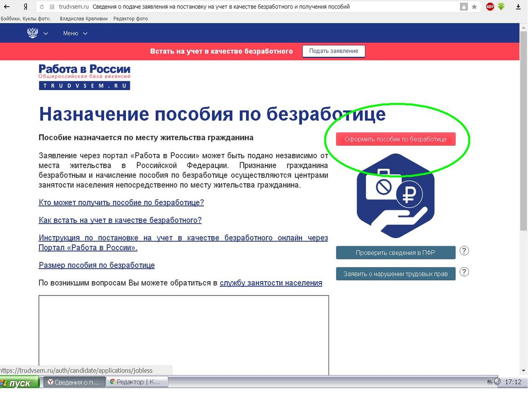This screenshot has height=401, width=532.
Task: Click the empty bordered frame below the text
Action: (x=184, y=335)
